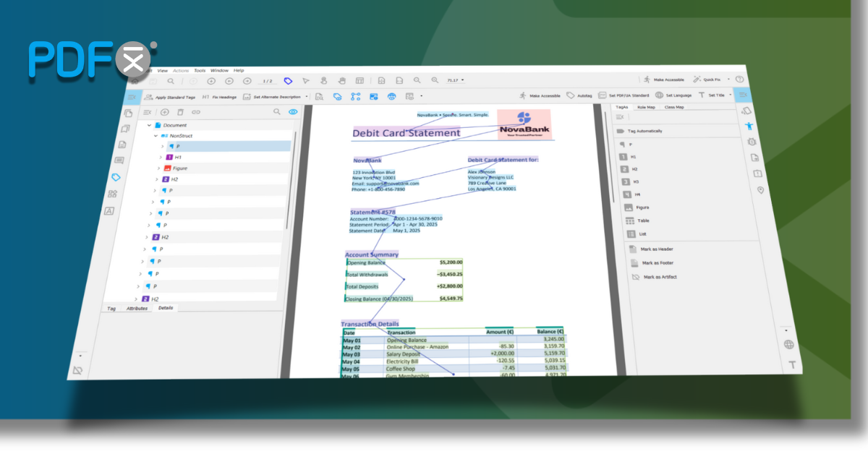Image resolution: width=868 pixels, height=454 pixels.
Task: Select the arrow pointer tool
Action: (306, 81)
